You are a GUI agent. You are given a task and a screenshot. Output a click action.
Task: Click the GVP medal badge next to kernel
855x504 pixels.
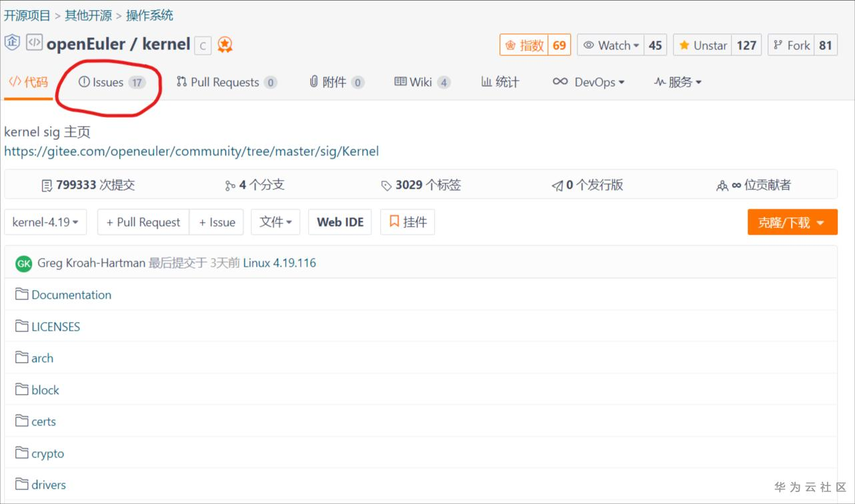[x=225, y=44]
